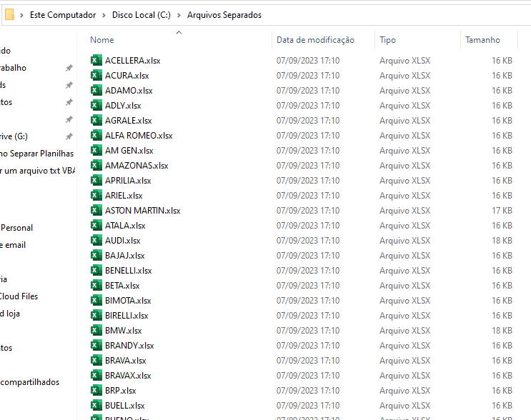Navigate to 'Este Computador' breadcrumb
The image size is (531, 420).
pyautogui.click(x=61, y=15)
